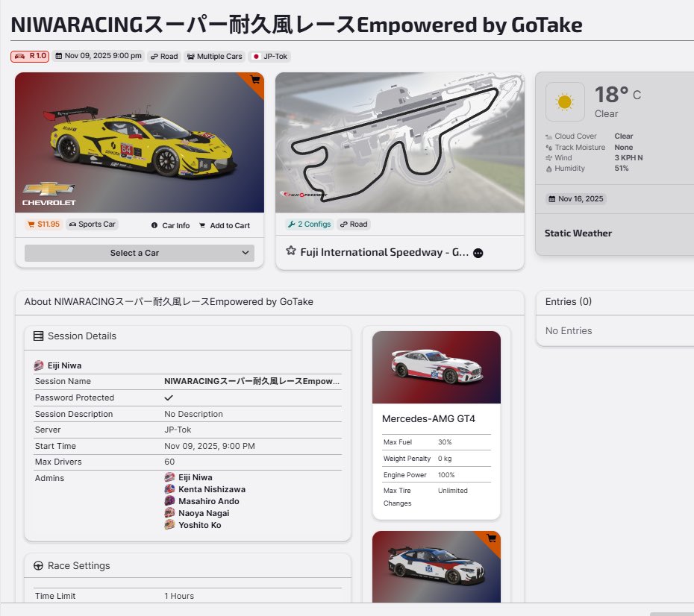Open the track options ellipsis button
The width and height of the screenshot is (694, 616).
coord(478,254)
